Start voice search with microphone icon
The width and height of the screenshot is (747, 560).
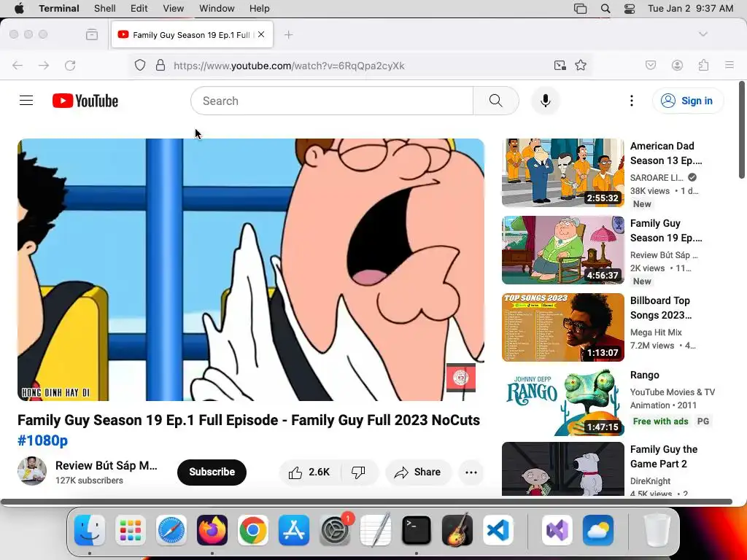[546, 101]
